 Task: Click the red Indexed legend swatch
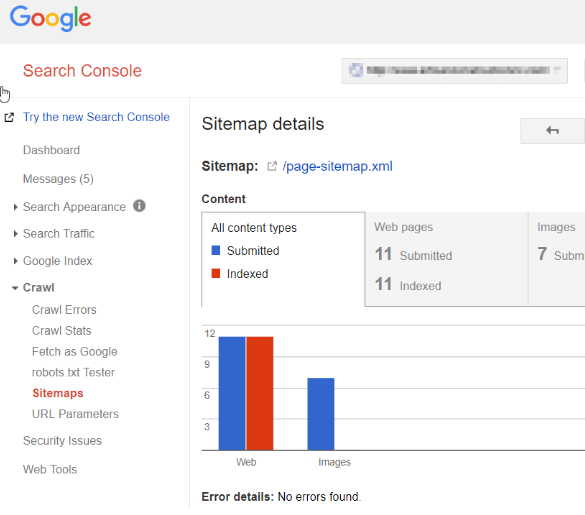pos(216,274)
